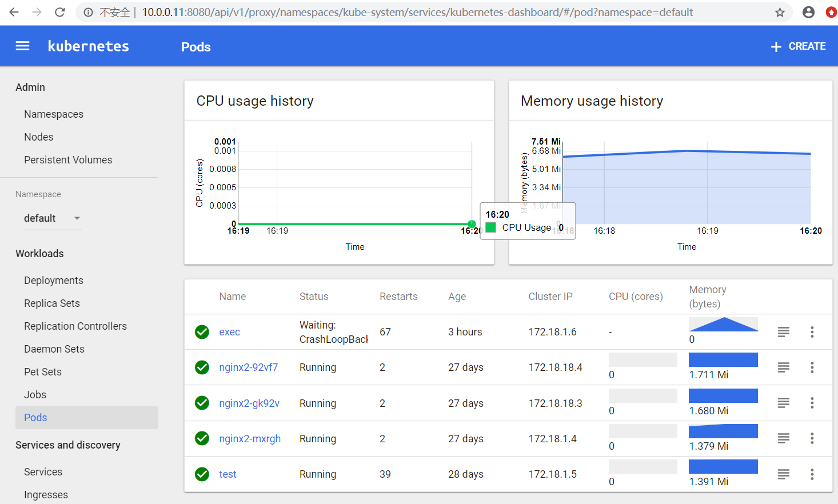The width and height of the screenshot is (838, 504).
Task: Click the green CPU usage data point
Action: coord(472,224)
